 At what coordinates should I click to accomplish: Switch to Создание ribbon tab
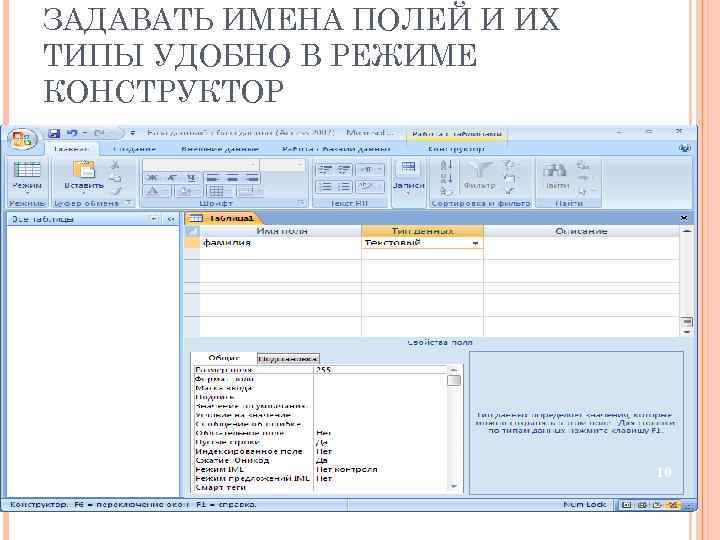pyautogui.click(x=134, y=149)
